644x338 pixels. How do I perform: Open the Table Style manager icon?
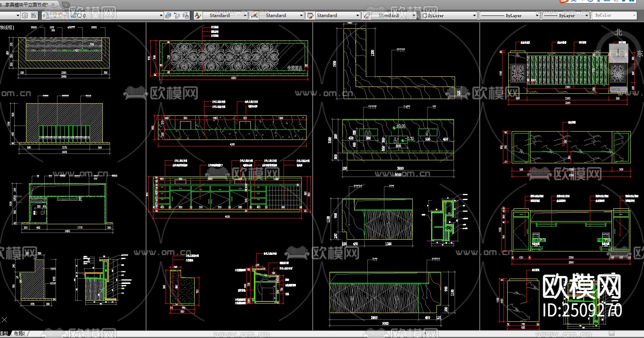coord(311,16)
